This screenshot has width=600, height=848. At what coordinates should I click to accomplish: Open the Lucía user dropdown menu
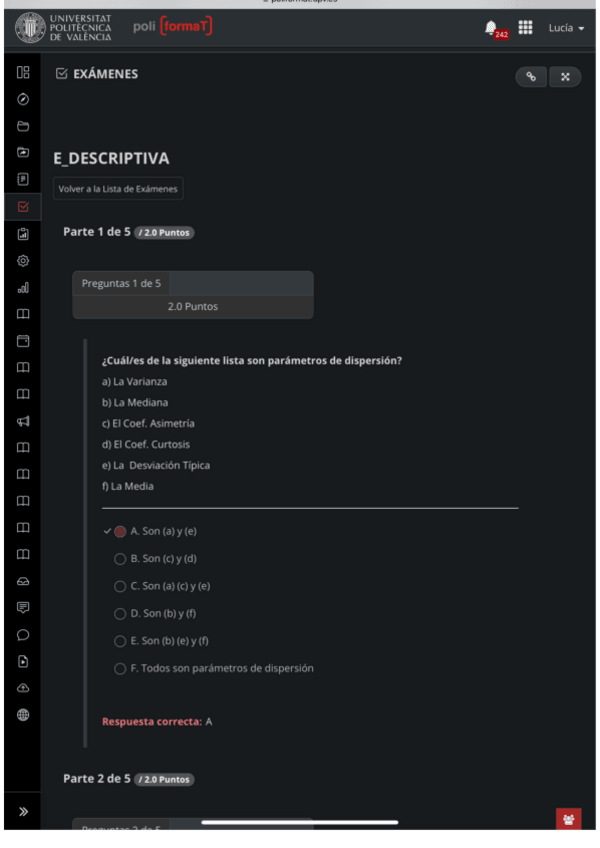[565, 28]
